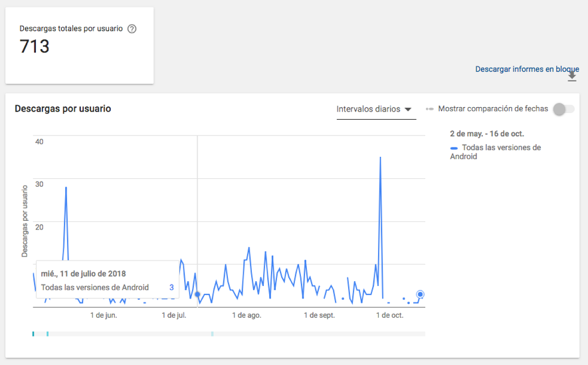Click the first teal event marker under the chart
The image size is (588, 365).
(33, 334)
